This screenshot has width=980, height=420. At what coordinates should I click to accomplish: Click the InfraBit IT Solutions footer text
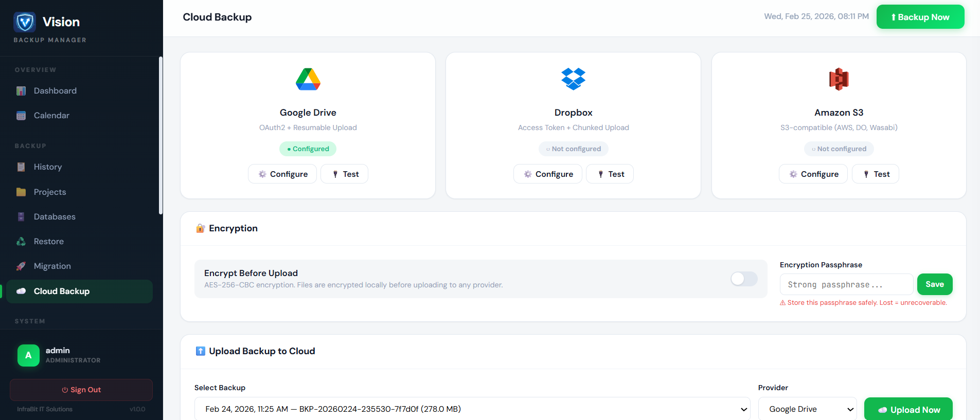(45, 409)
